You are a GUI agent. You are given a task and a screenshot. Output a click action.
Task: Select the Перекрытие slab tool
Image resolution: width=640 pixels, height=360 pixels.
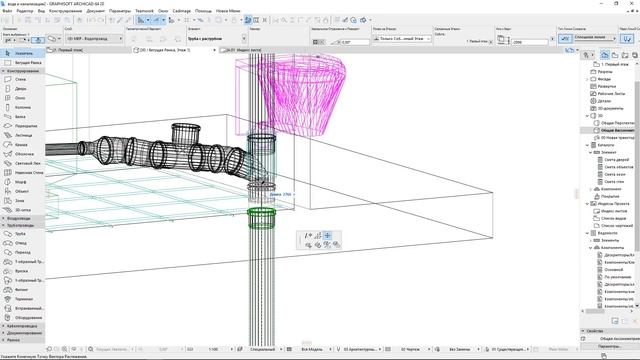(x=22, y=126)
